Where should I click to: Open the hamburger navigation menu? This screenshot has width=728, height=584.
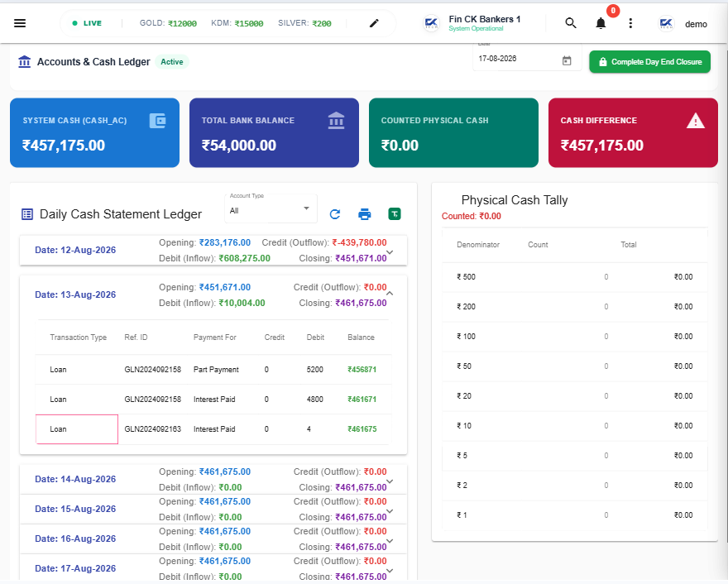click(20, 23)
